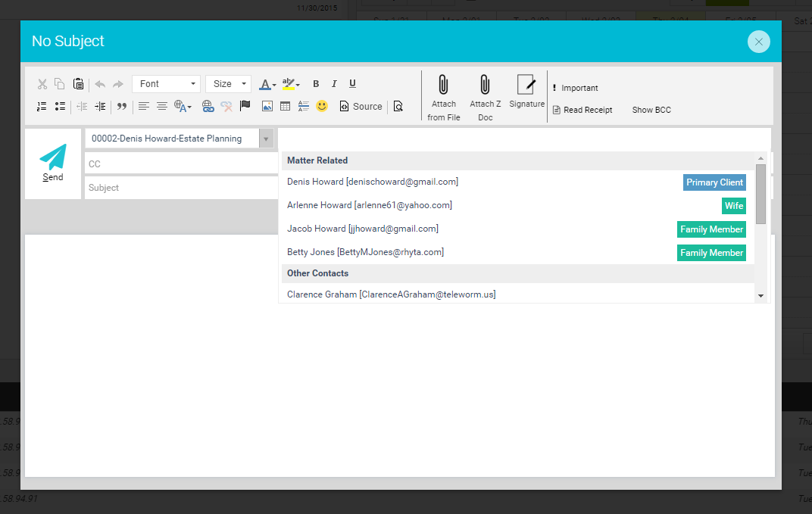Insert a table
This screenshot has height=514, width=812.
[x=286, y=107]
